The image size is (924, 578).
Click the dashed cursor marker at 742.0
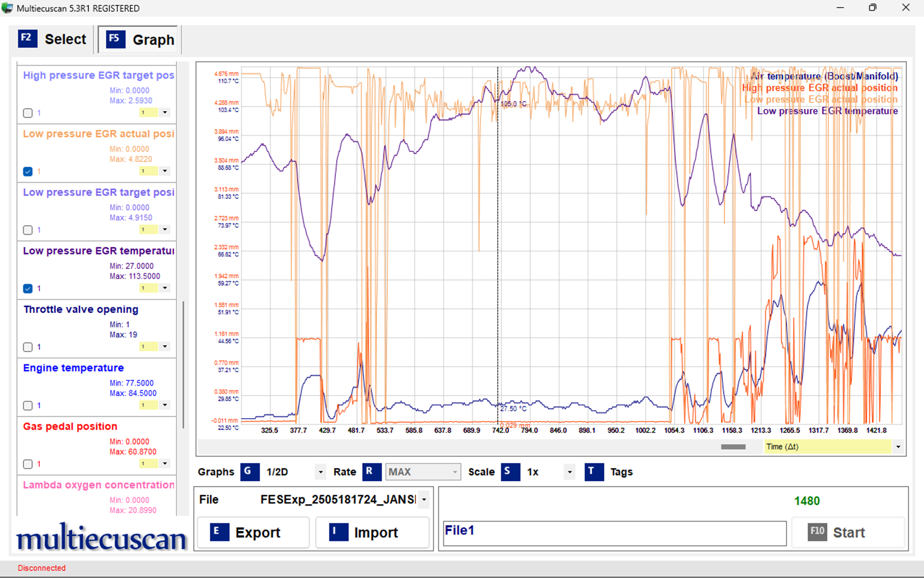click(498, 245)
